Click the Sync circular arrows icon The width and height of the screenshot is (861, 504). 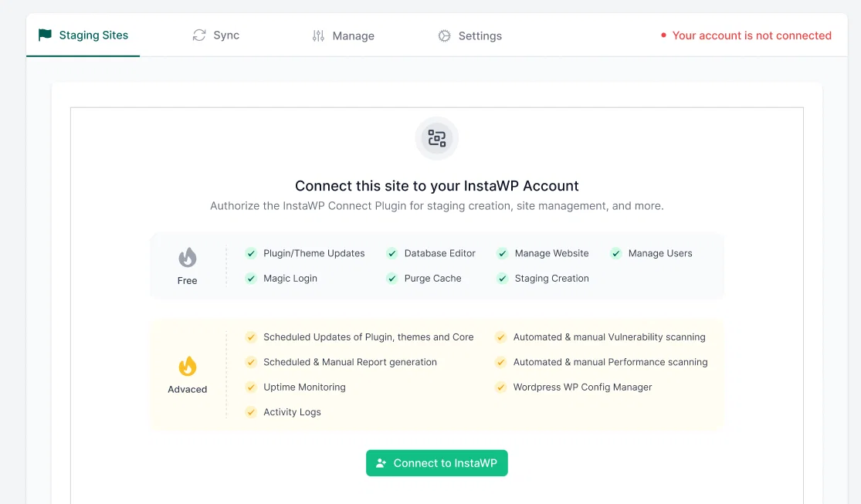(x=198, y=36)
